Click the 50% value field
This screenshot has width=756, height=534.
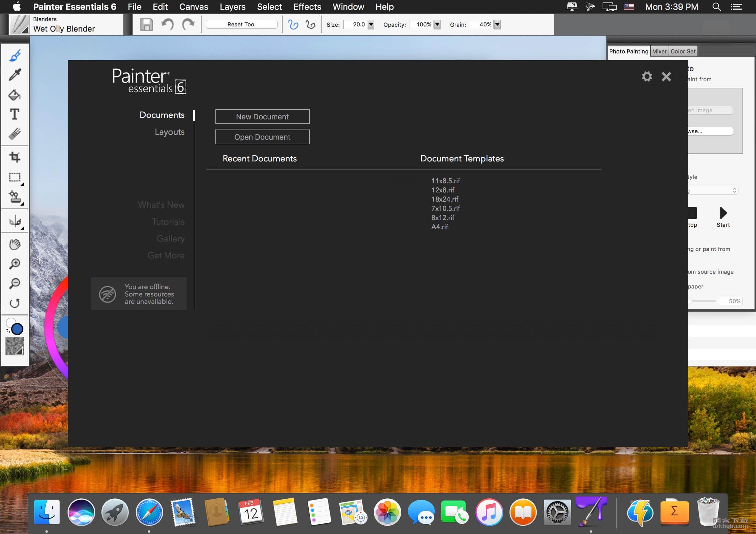pyautogui.click(x=731, y=301)
